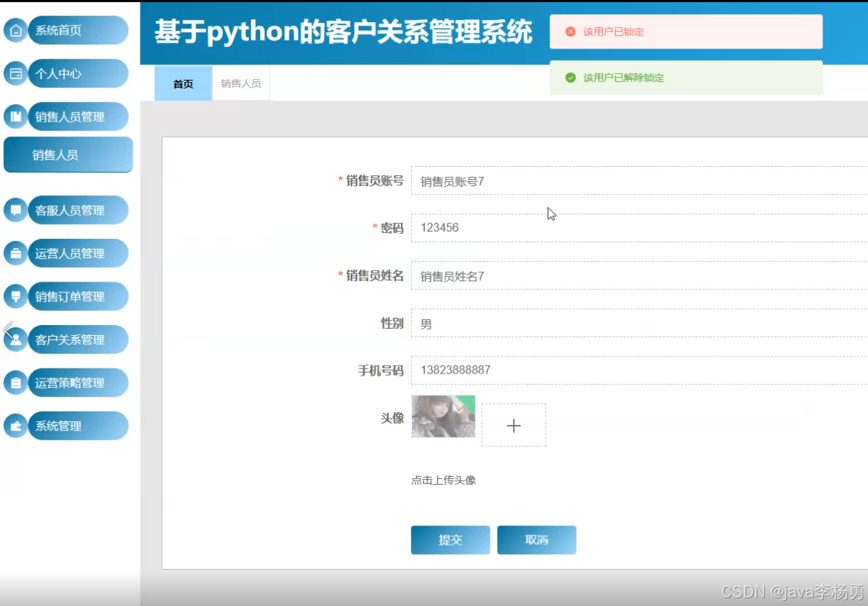Switch to the 首页 tab
868x606 pixels.
(x=182, y=83)
